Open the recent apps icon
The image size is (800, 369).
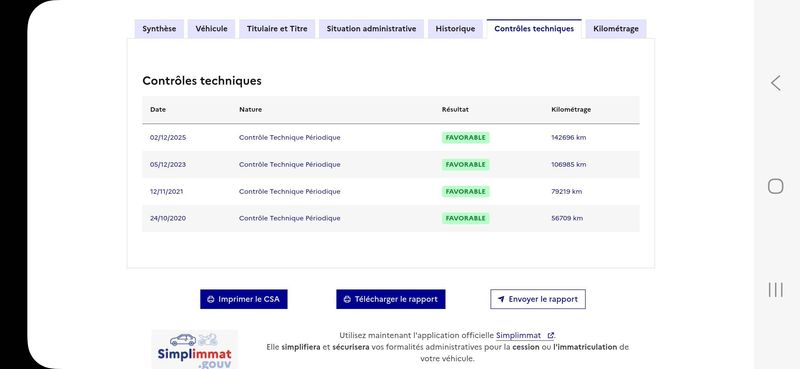[x=776, y=290]
